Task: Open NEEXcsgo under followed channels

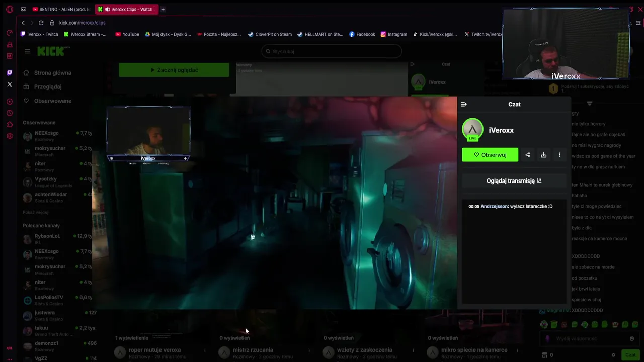Action: point(57,136)
